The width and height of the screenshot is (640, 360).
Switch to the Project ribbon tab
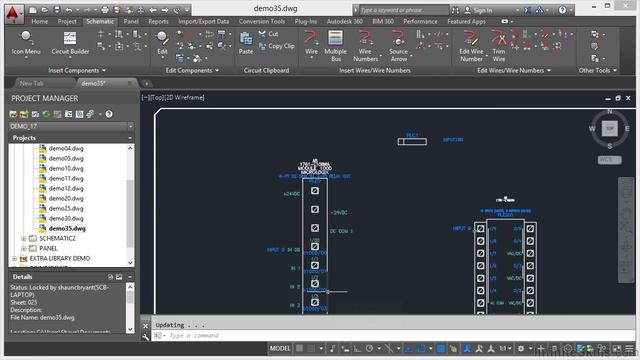pyautogui.click(x=67, y=21)
